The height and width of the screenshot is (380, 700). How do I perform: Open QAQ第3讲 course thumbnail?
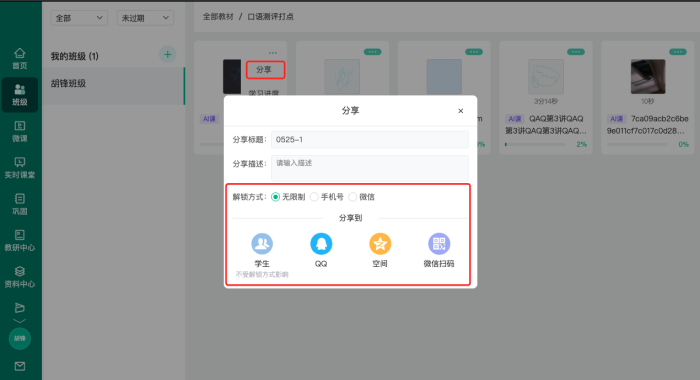coord(546,76)
